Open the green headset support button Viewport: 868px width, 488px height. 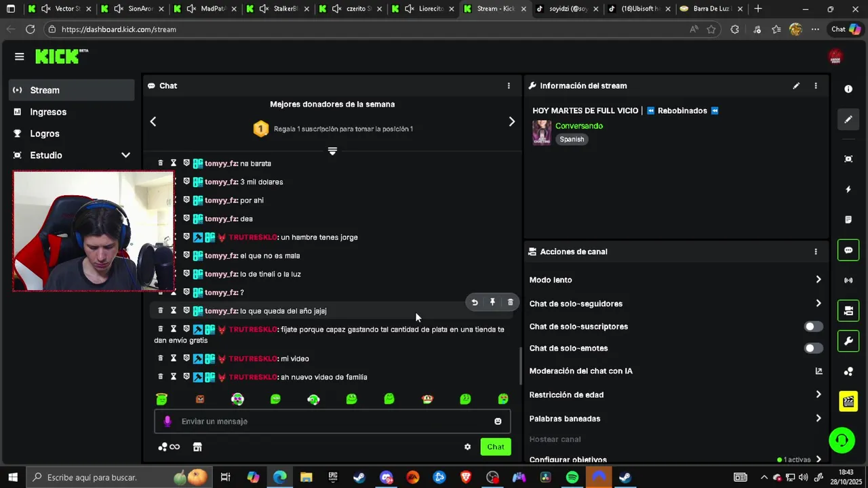pos(842,441)
